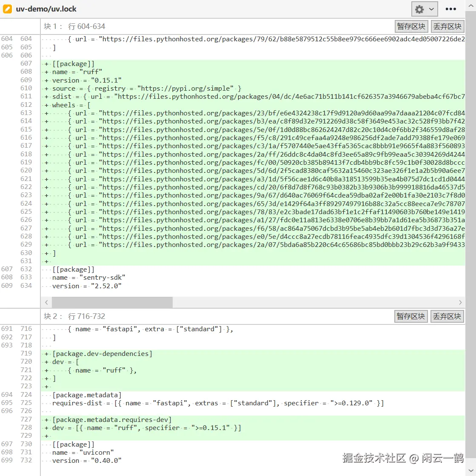This screenshot has width=476, height=476.
Task: Click the horizontal scrollbar thumb in hunk 1
Action: click(x=112, y=302)
